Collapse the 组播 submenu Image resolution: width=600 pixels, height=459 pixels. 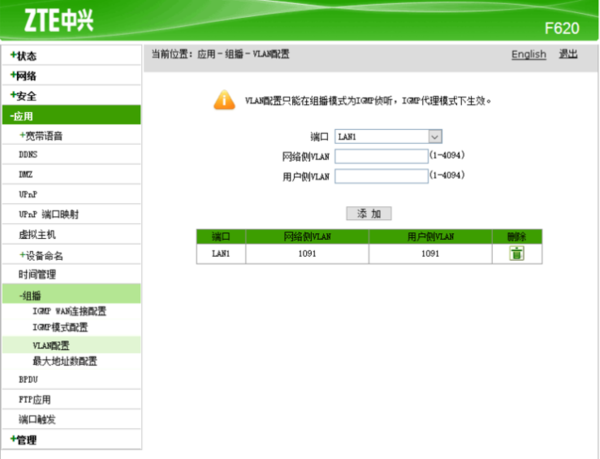pyautogui.click(x=33, y=295)
